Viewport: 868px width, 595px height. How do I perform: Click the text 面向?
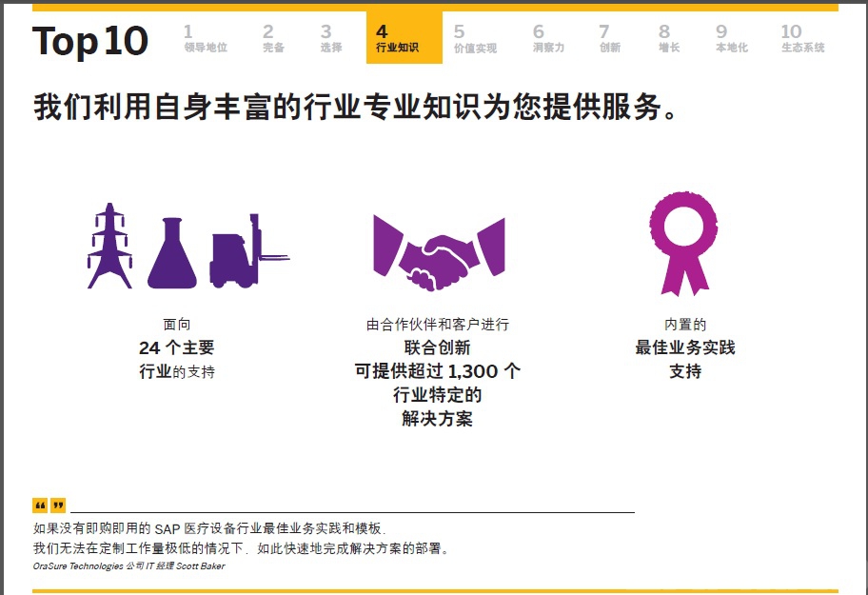tap(177, 324)
